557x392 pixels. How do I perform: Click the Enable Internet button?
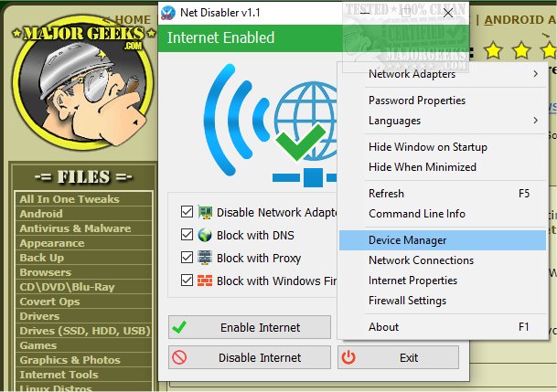250,327
